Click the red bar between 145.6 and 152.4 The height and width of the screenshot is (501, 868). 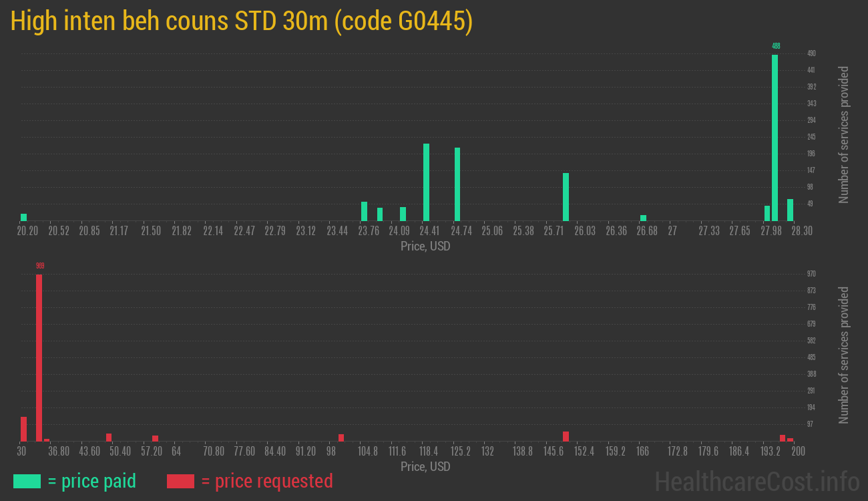pos(566,436)
